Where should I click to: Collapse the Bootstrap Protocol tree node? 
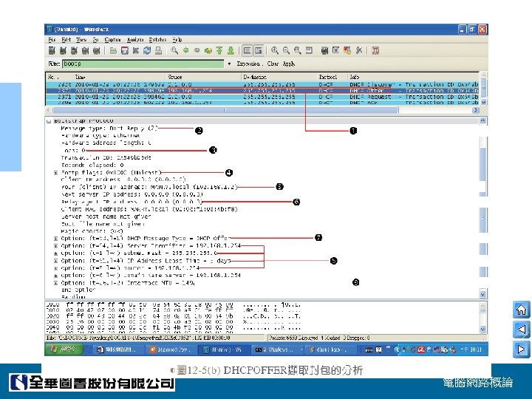[x=49, y=120]
